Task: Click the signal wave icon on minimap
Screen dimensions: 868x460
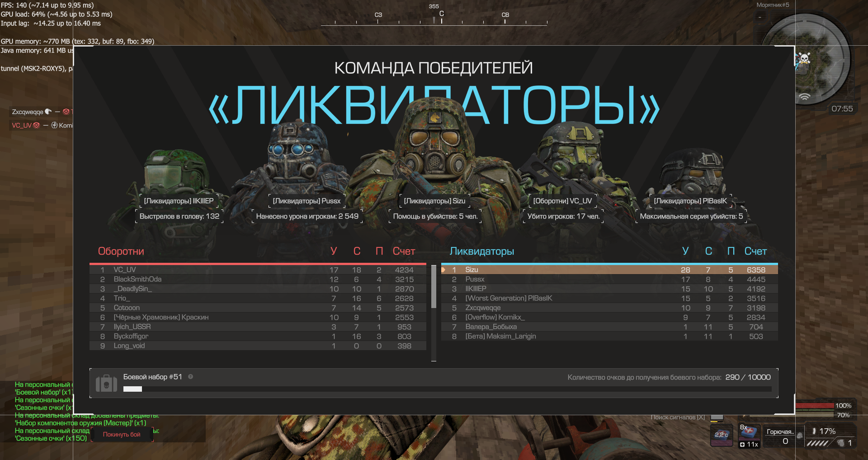Action: coord(804,96)
